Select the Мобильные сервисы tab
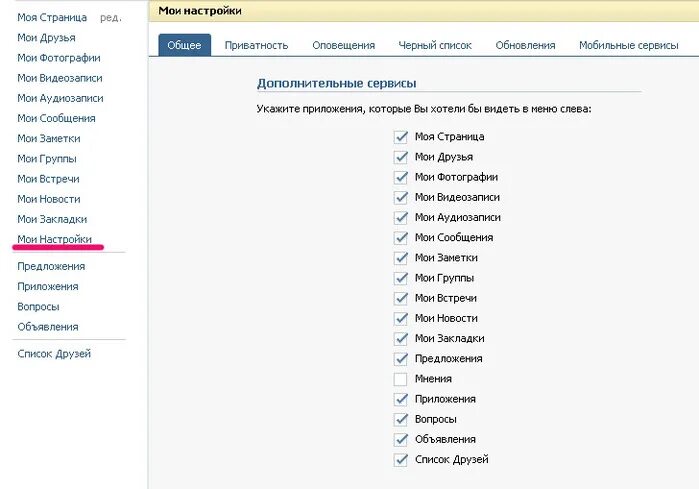 click(629, 45)
